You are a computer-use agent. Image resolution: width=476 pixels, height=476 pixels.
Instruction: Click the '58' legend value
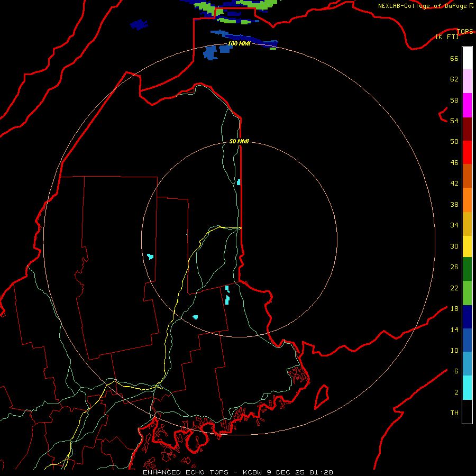pyautogui.click(x=454, y=100)
